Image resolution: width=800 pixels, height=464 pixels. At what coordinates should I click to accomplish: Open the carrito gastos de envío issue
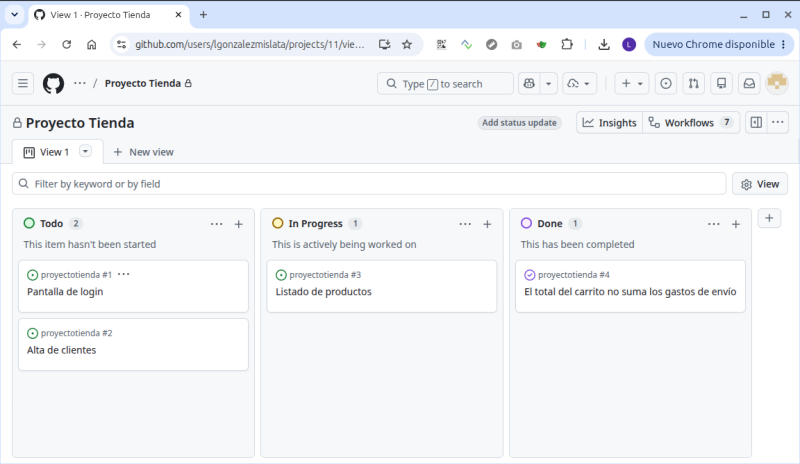tap(630, 291)
